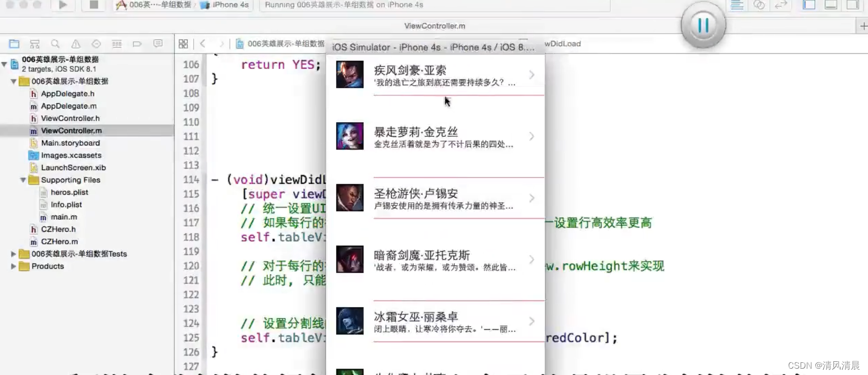
Task: Open the Debug navigator icon
Action: click(x=117, y=44)
